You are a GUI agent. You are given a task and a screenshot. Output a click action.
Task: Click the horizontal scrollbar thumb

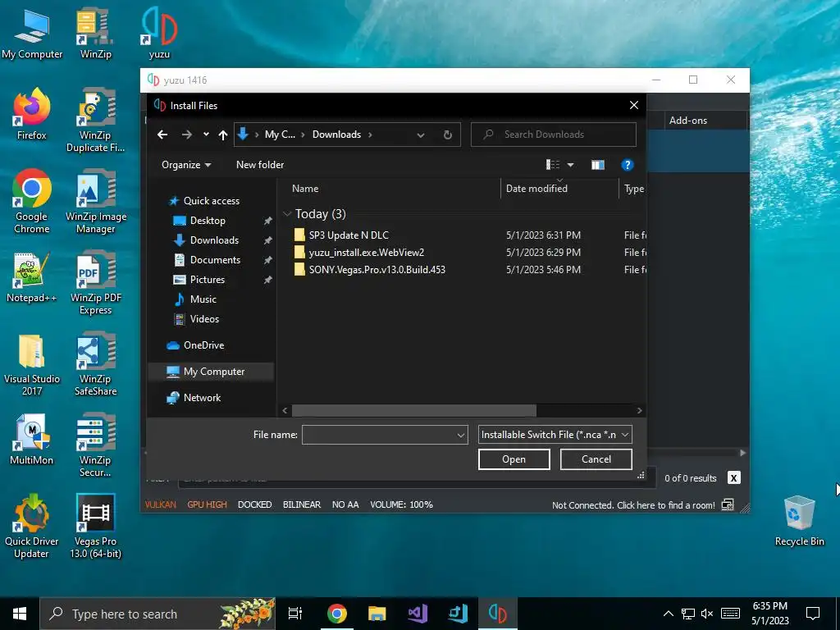click(x=413, y=410)
